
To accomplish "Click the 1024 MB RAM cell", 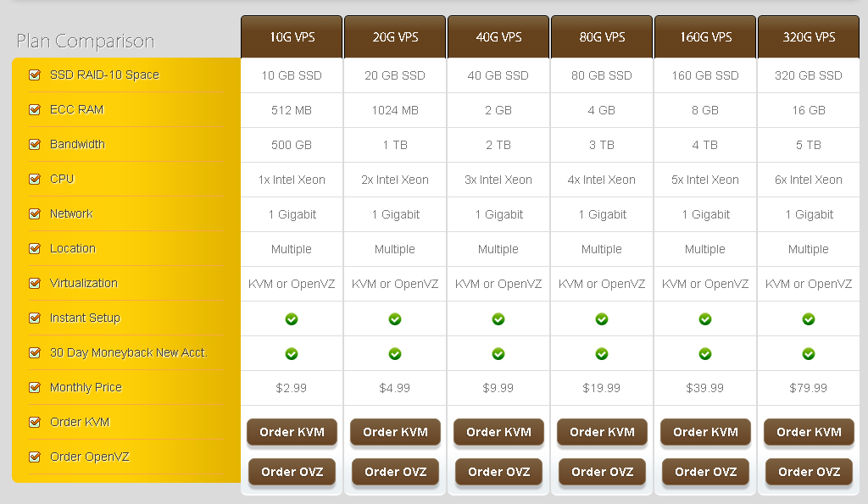I will [x=395, y=110].
